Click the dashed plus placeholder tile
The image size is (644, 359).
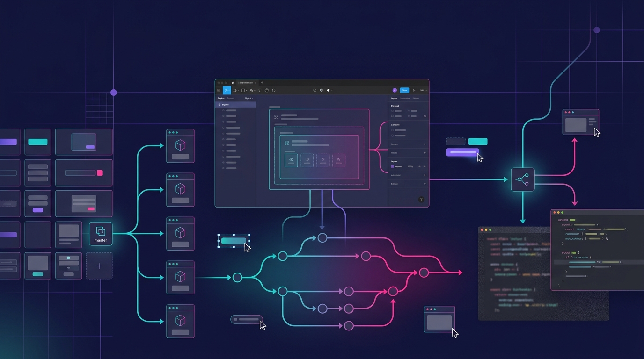coord(99,266)
